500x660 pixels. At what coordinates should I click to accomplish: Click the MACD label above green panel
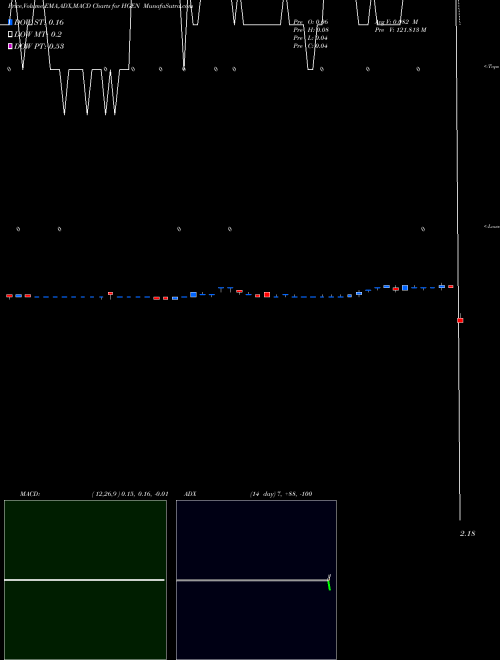point(30,494)
